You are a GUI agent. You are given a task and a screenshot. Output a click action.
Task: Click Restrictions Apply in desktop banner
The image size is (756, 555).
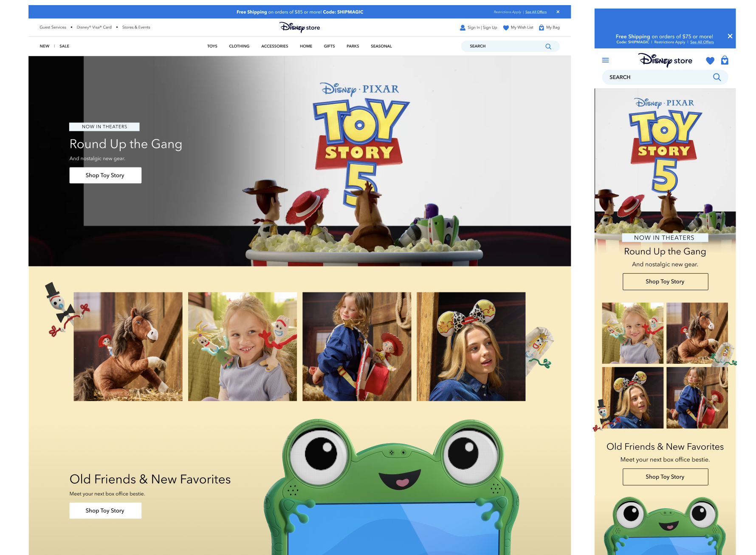coord(507,12)
